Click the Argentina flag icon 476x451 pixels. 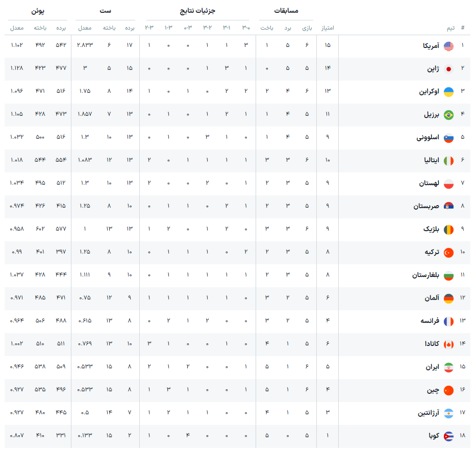(x=448, y=413)
